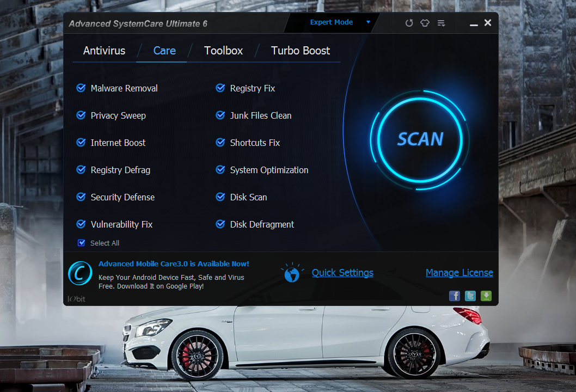Click the Manage License link
The height and width of the screenshot is (392, 576).
click(459, 273)
